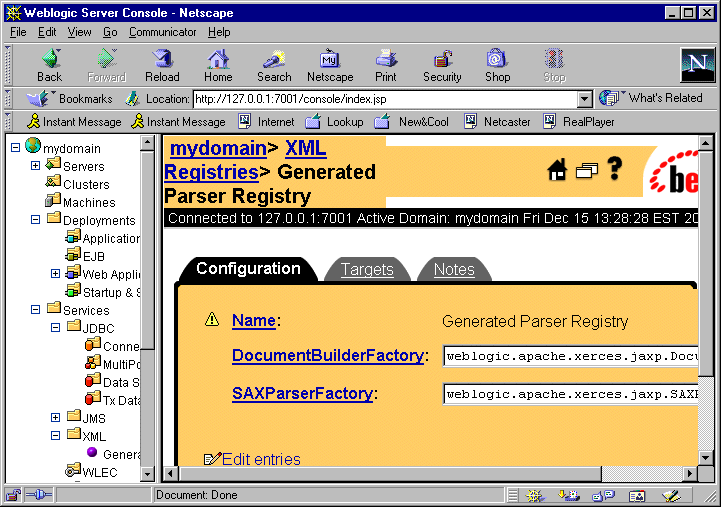Collapse the Deployments tree node
This screenshot has height=507, width=721.
35,219
